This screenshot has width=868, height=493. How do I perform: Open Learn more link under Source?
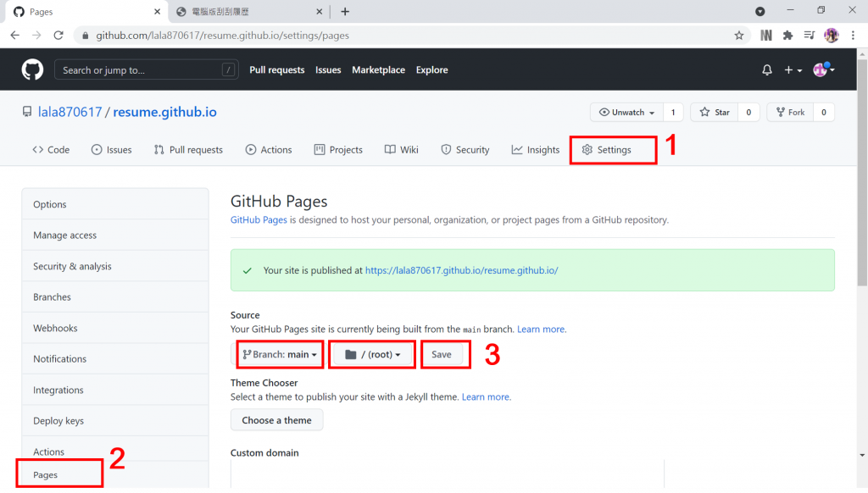541,330
